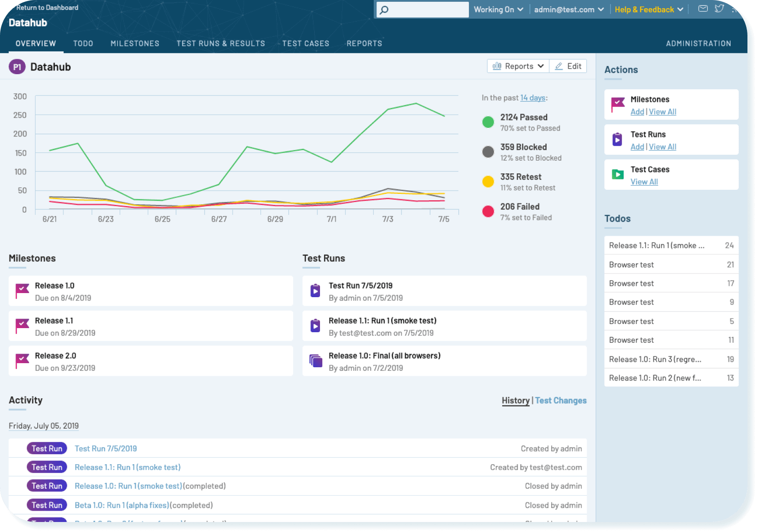Click the Test Cases play icon in Actions panel

pos(617,174)
